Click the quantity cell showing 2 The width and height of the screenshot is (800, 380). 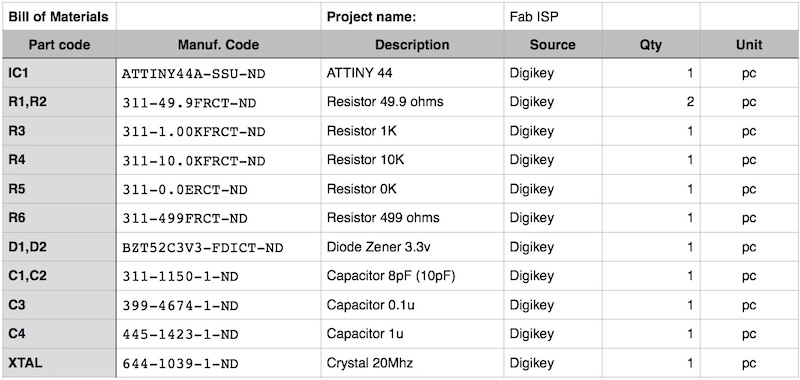[x=651, y=102]
